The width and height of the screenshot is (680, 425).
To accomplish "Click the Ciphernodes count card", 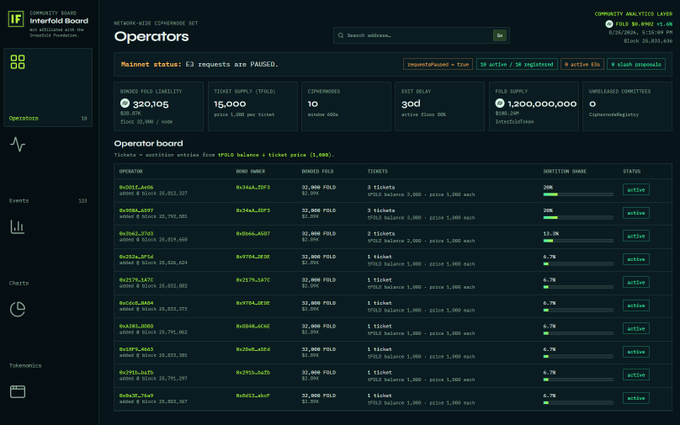I will click(x=346, y=106).
